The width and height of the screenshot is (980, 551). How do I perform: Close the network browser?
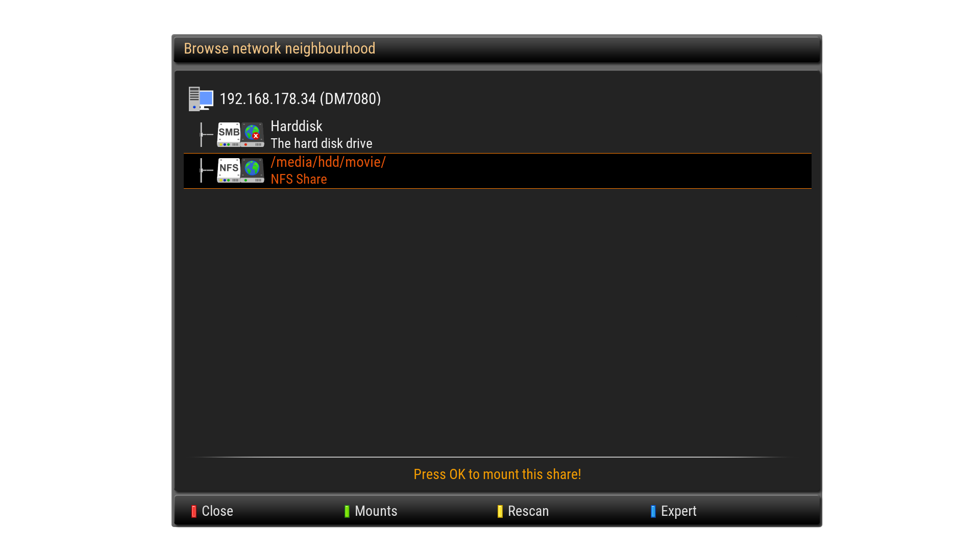[x=217, y=511]
